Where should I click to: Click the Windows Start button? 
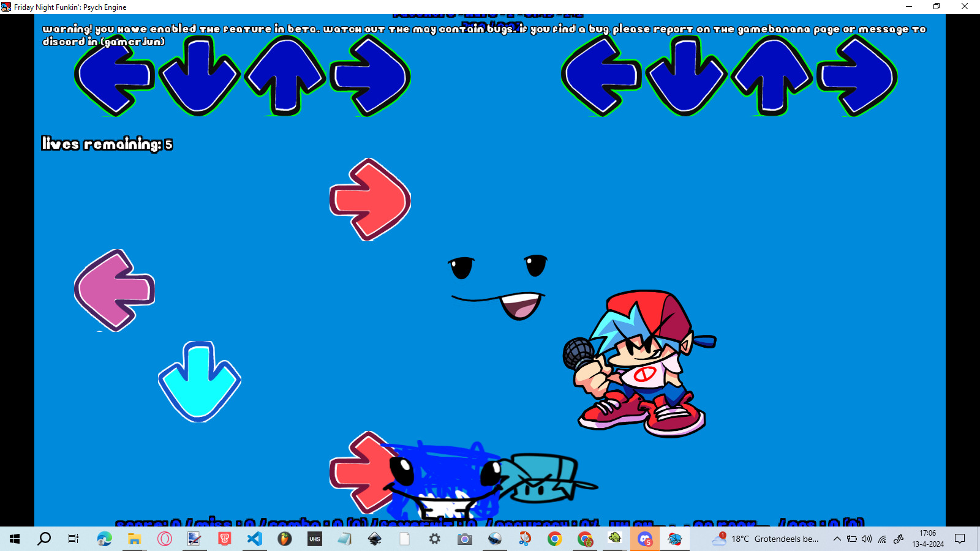tap(15, 539)
